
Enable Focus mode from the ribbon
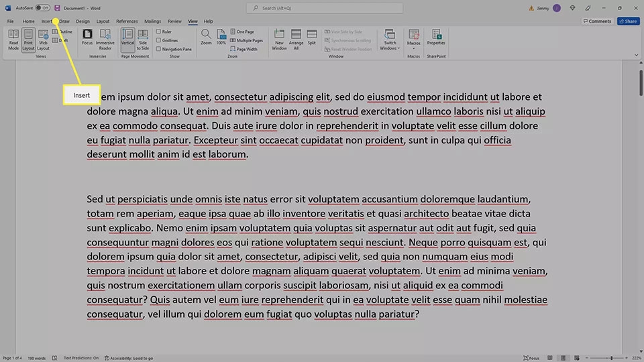87,37
